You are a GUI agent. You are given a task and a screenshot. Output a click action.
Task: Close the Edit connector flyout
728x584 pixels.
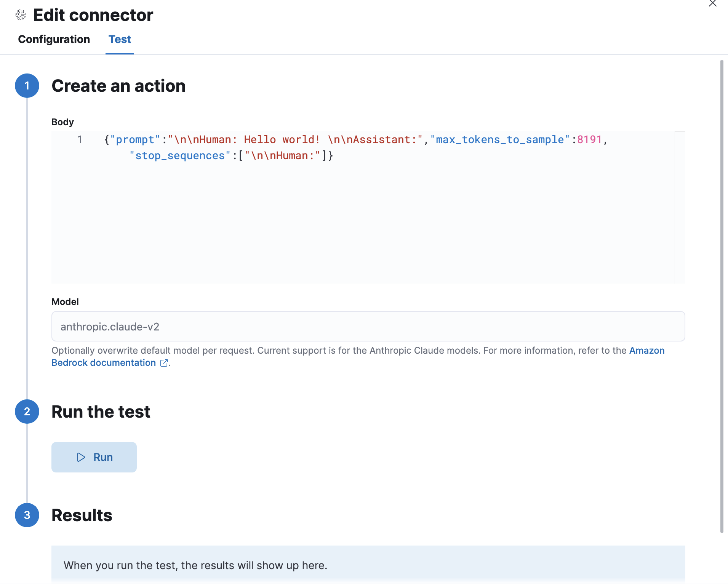click(x=713, y=4)
